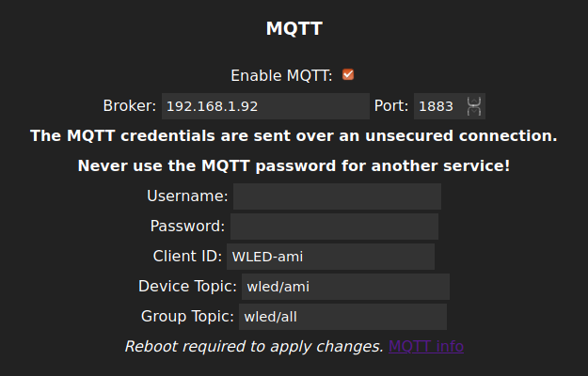Click the Broker address input field
The image size is (588, 376).
coord(265,106)
